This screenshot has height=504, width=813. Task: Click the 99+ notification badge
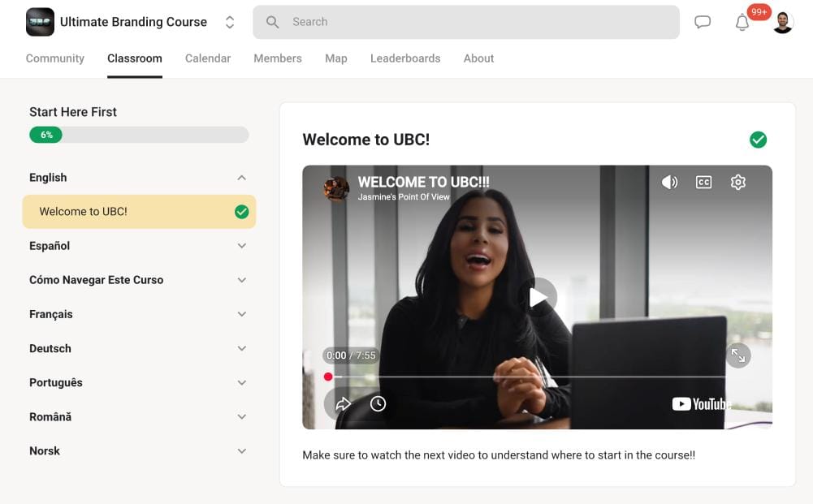pos(759,12)
